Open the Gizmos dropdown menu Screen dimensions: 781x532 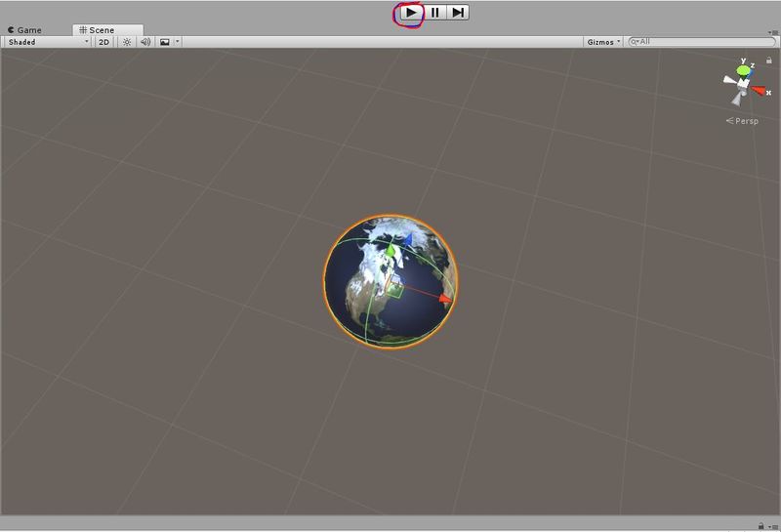pos(603,42)
